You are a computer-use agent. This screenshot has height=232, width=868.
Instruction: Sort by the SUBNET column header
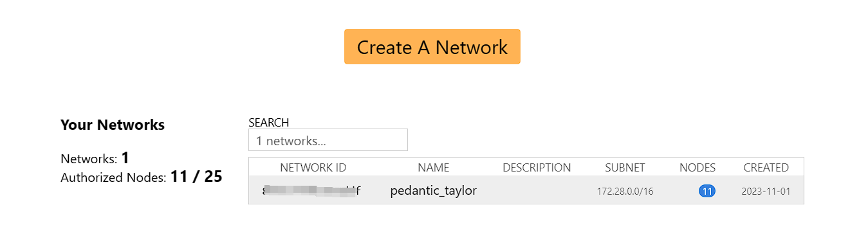coord(625,168)
